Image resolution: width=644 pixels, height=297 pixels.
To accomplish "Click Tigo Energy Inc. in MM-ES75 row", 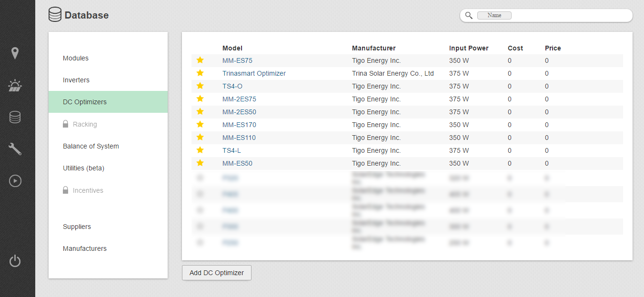I will [376, 60].
